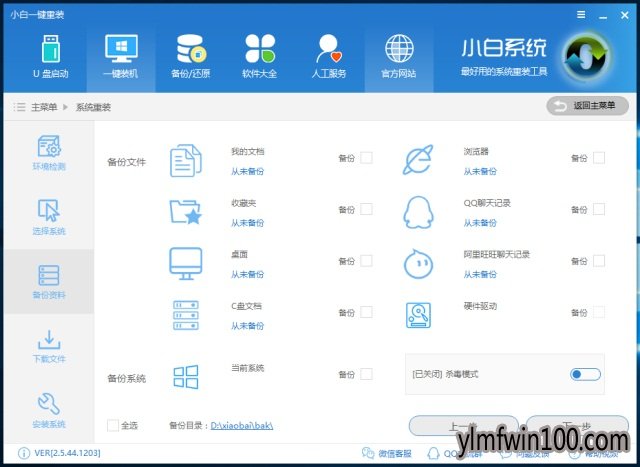
Task: Toggle the 杀毒模式 antivirus mode switch
Action: point(585,374)
